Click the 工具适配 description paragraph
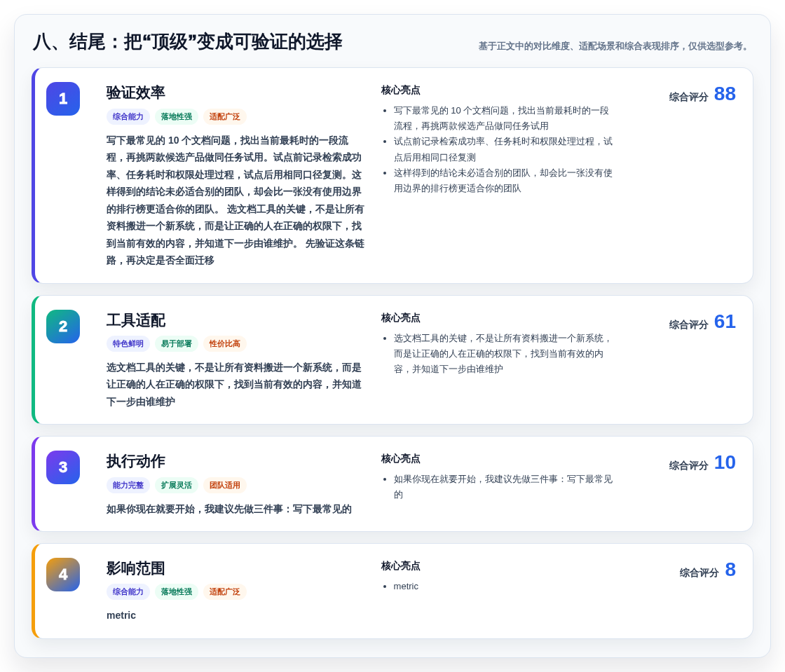The width and height of the screenshot is (785, 672). pos(234,384)
